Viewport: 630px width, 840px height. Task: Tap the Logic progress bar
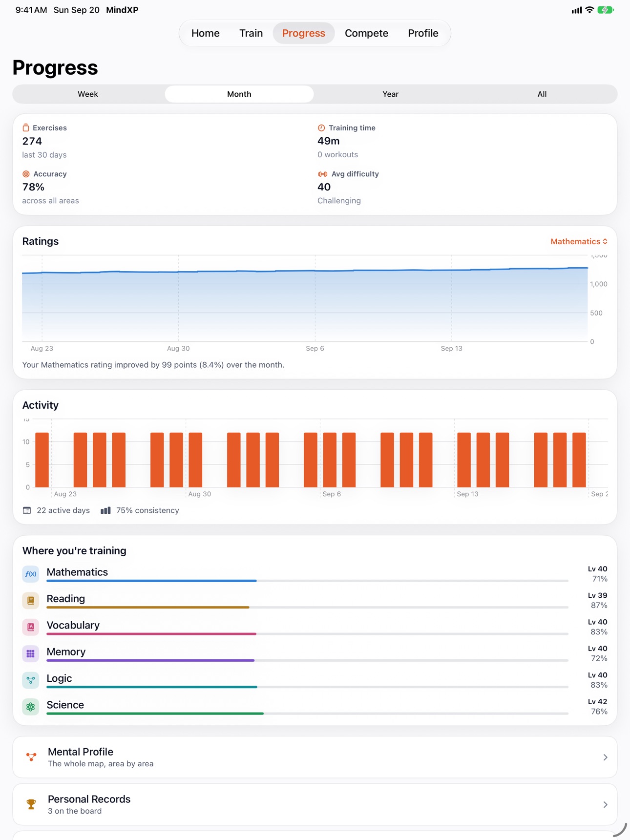click(x=307, y=687)
